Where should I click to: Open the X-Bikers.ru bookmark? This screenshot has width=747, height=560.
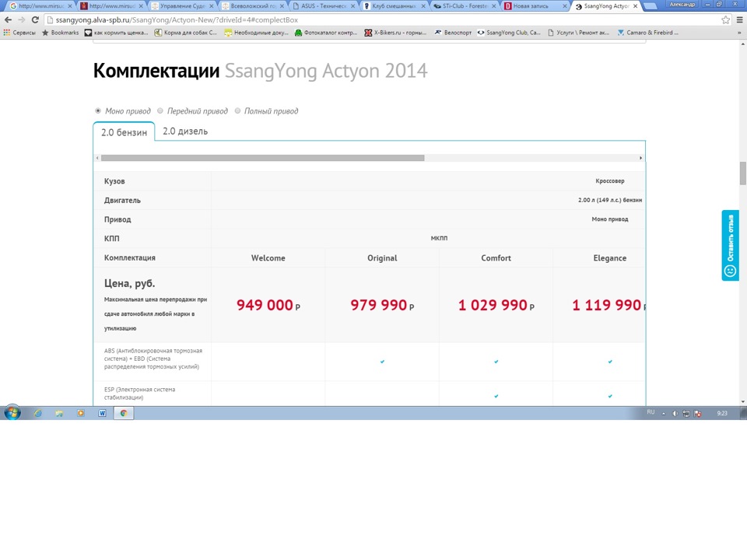(395, 33)
